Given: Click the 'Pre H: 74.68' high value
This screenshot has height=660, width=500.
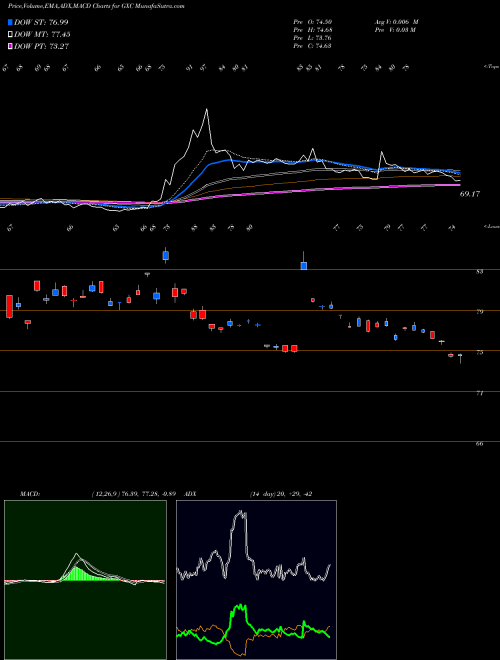Looking at the screenshot, I should 313,30.
